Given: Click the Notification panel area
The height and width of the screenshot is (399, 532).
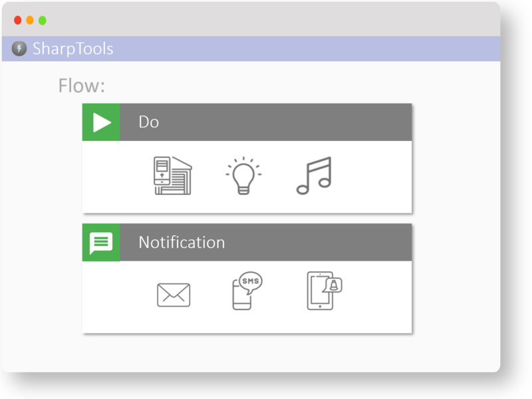Looking at the screenshot, I should pos(246,293).
